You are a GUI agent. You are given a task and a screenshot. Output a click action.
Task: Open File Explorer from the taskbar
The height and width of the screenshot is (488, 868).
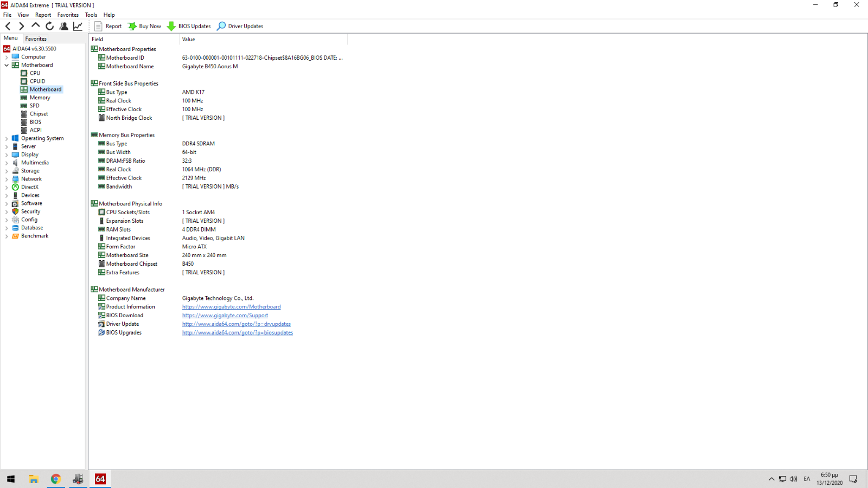click(34, 479)
